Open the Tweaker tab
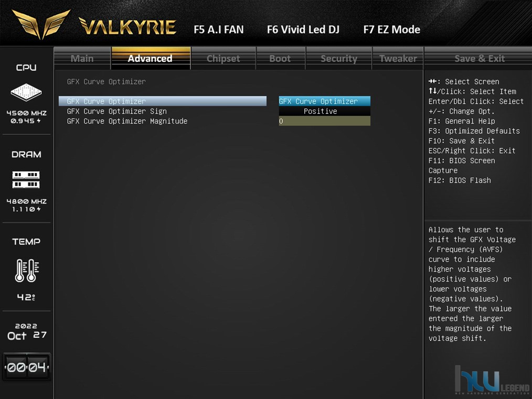The image size is (532, 399). coord(398,58)
